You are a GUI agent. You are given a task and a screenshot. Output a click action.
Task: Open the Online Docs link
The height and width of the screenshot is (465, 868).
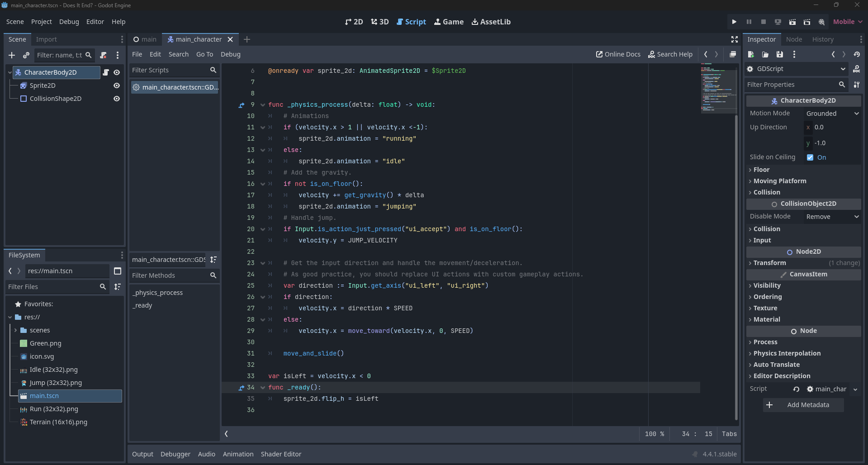coord(618,54)
